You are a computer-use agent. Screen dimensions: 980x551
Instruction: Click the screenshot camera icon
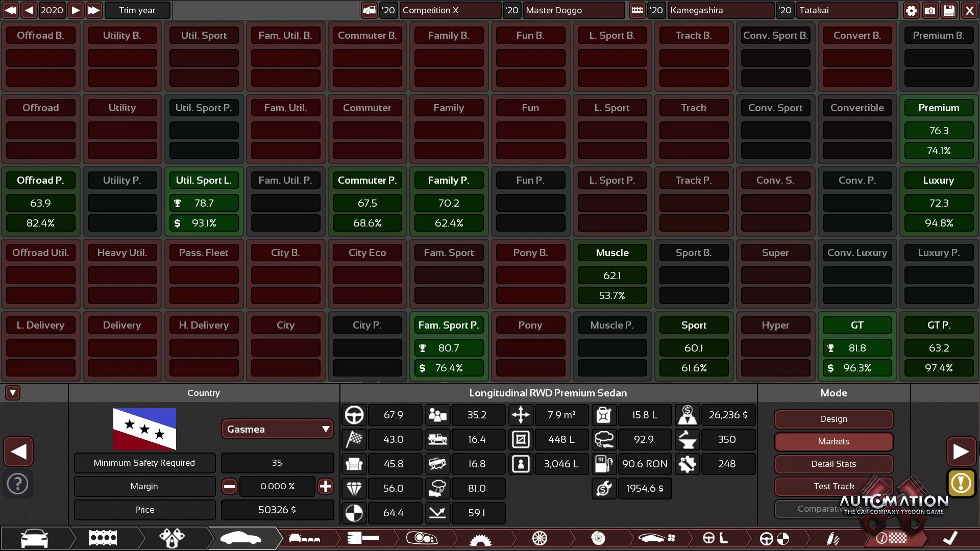(930, 10)
